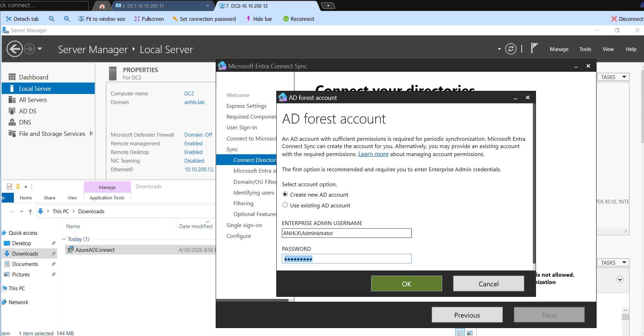The width and height of the screenshot is (644, 336).
Task: Open the Properties TASKS dropdown
Action: pos(613,77)
